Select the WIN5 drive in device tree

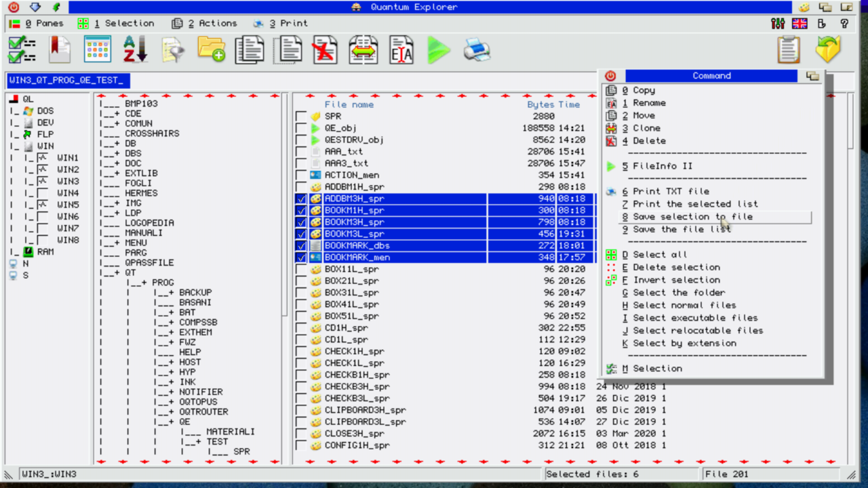pos(68,205)
